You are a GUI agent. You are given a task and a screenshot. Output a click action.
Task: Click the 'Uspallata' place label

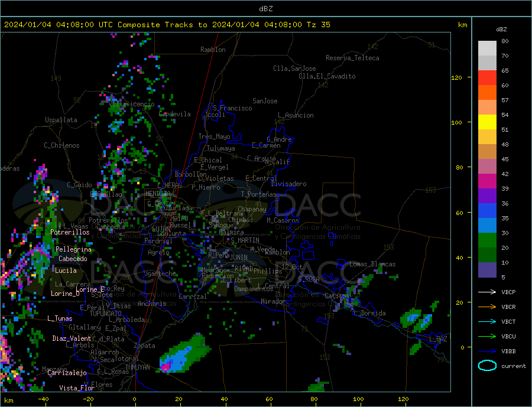61,120
